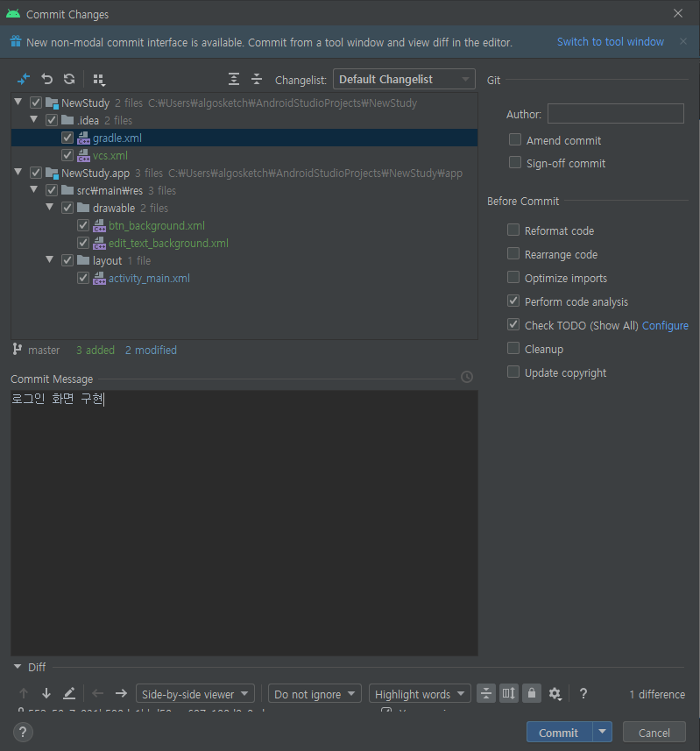The height and width of the screenshot is (751, 700).
Task: Uncheck the edit_text_background.xml checkbox
Action: (83, 243)
